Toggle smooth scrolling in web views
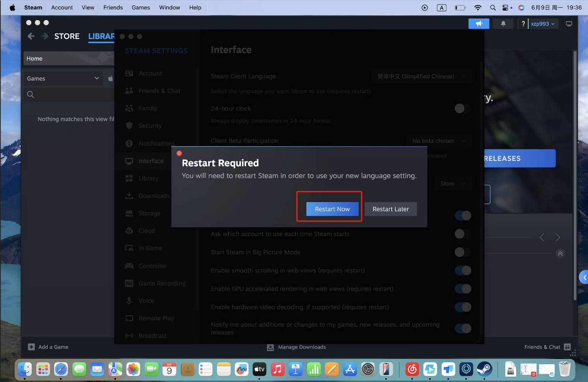This screenshot has width=588, height=382. click(x=463, y=270)
